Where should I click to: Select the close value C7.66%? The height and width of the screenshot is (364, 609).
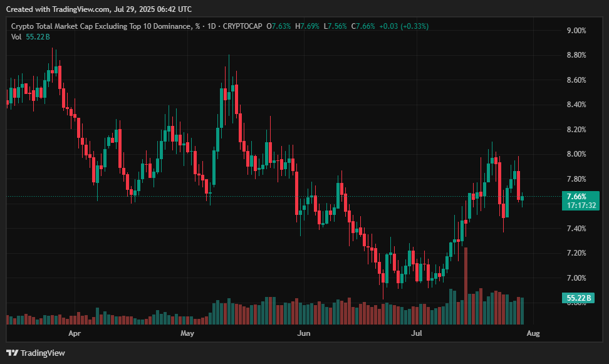363,26
